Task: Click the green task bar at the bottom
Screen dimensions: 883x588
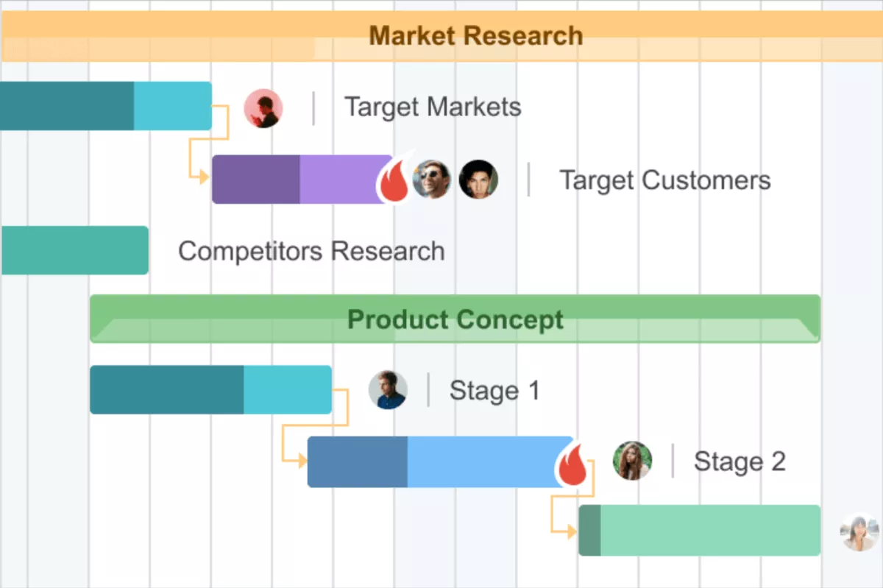Action: (x=699, y=530)
